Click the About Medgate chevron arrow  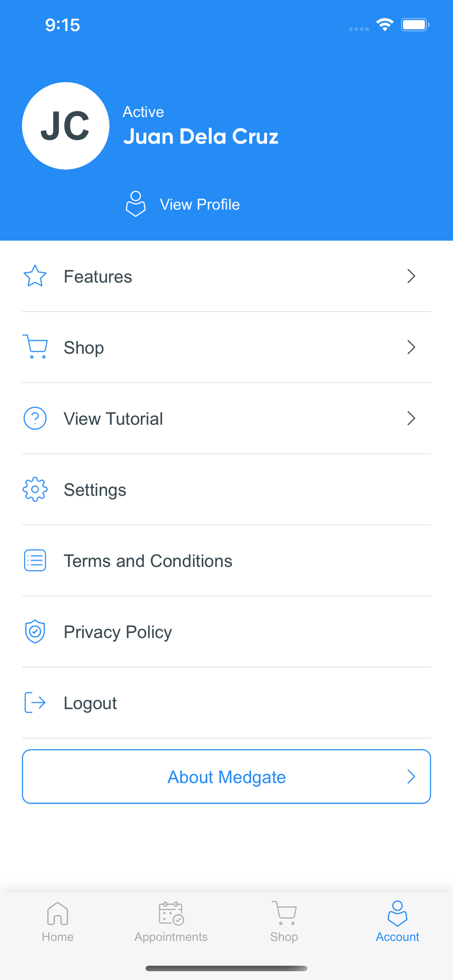pyautogui.click(x=411, y=777)
